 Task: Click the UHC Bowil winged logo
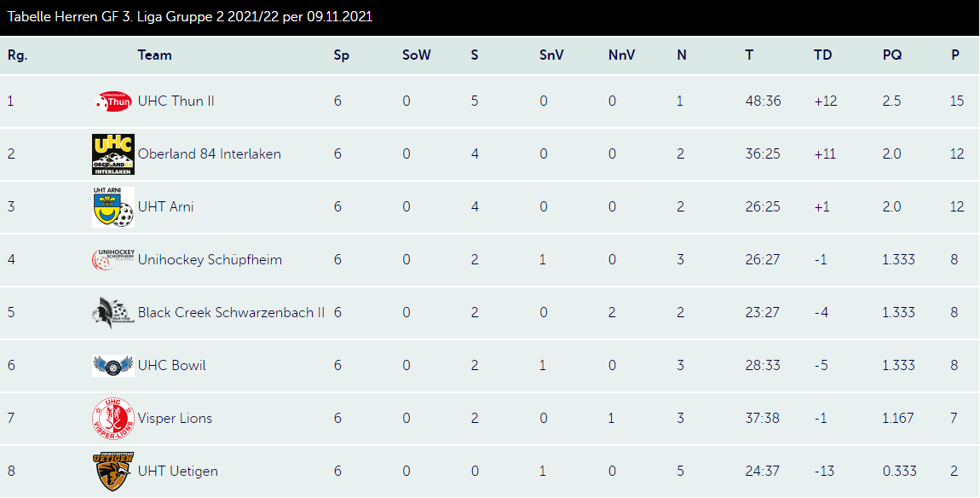tap(113, 365)
